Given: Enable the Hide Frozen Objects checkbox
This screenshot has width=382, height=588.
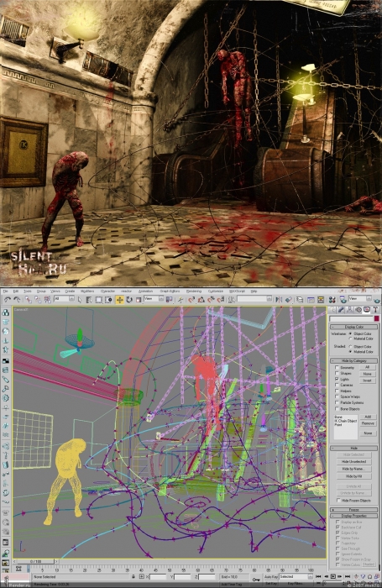Looking at the screenshot, I should (x=338, y=501).
